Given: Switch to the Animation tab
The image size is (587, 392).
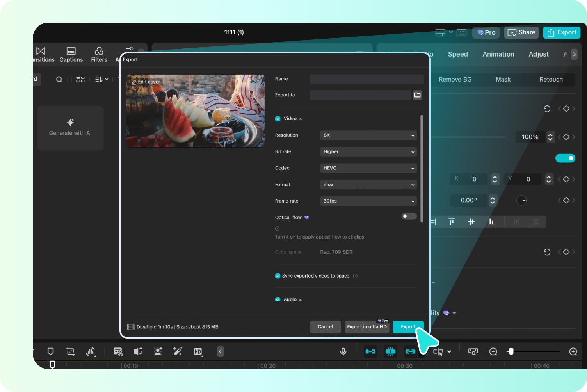Looking at the screenshot, I should pyautogui.click(x=498, y=54).
